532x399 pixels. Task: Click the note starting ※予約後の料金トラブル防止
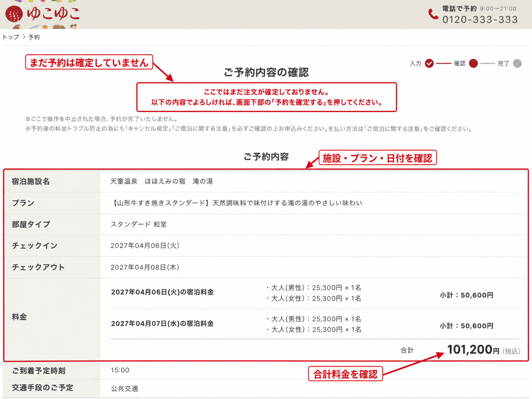coord(249,129)
